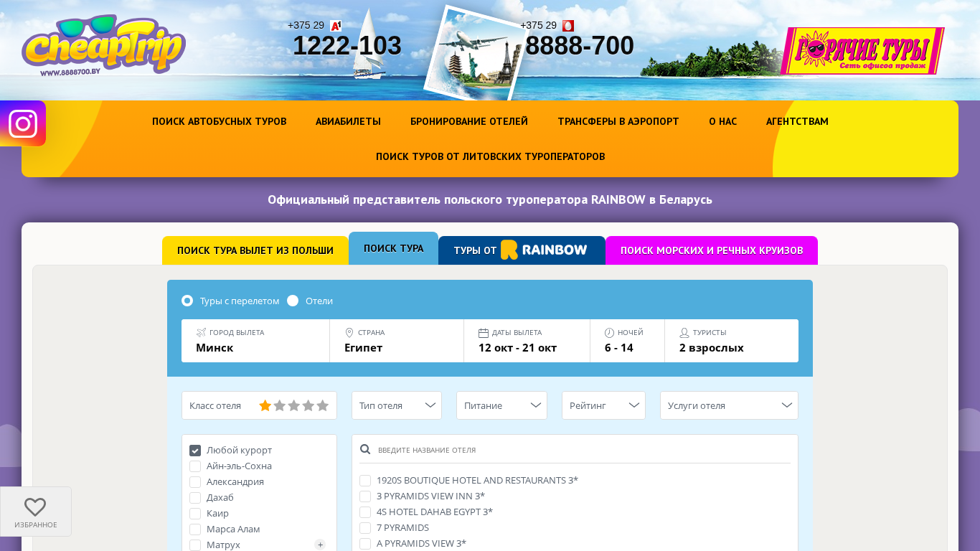Open the departure dates 12 окт - 21 окт
Viewport: 980px width, 551px height.
(527, 341)
